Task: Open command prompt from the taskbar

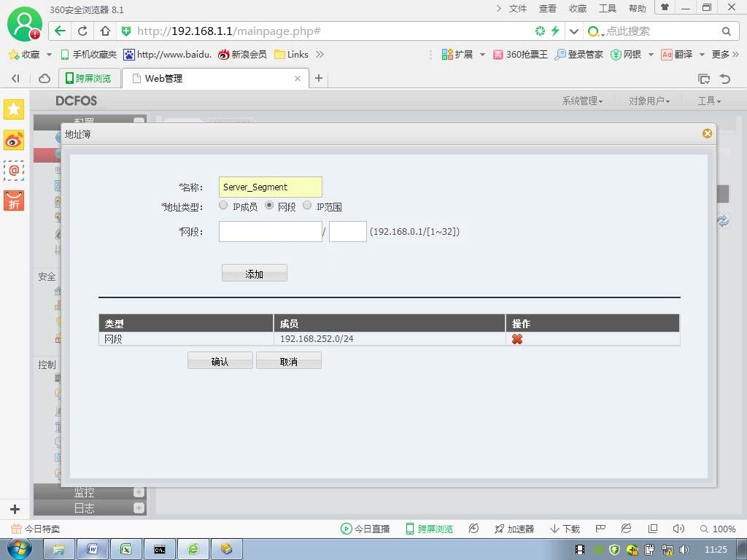Action: pyautogui.click(x=159, y=550)
